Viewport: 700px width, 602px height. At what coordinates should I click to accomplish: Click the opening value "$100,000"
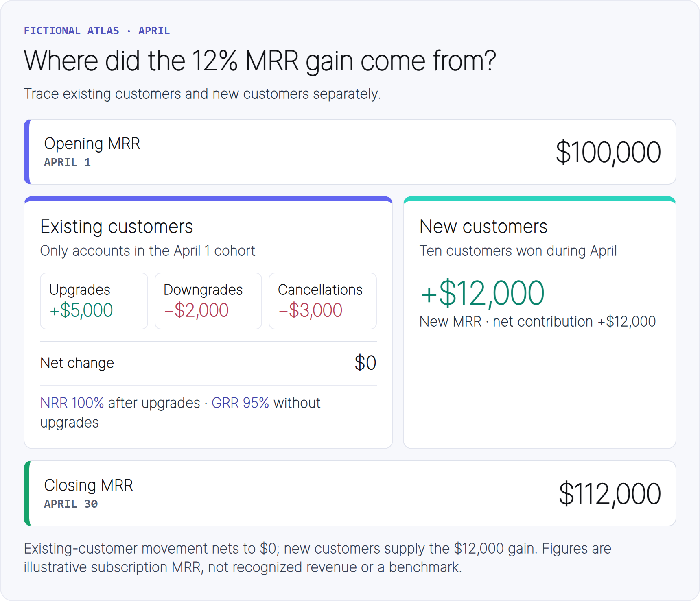(x=608, y=152)
